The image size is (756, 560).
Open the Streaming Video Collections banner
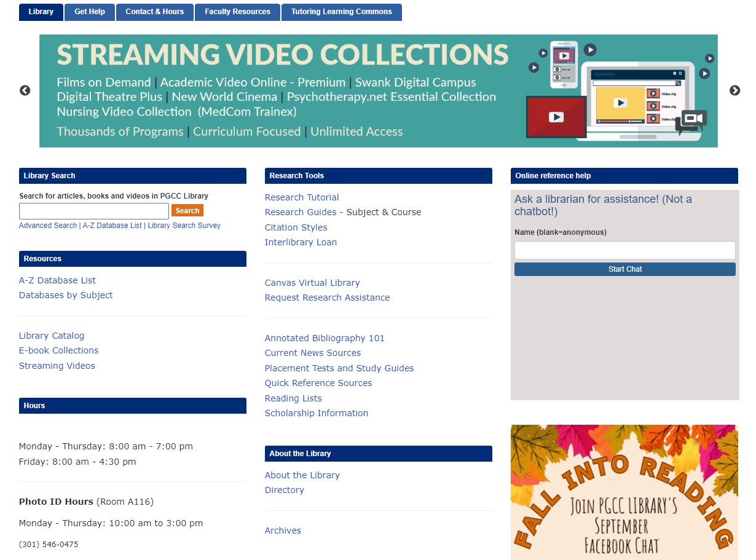point(378,91)
